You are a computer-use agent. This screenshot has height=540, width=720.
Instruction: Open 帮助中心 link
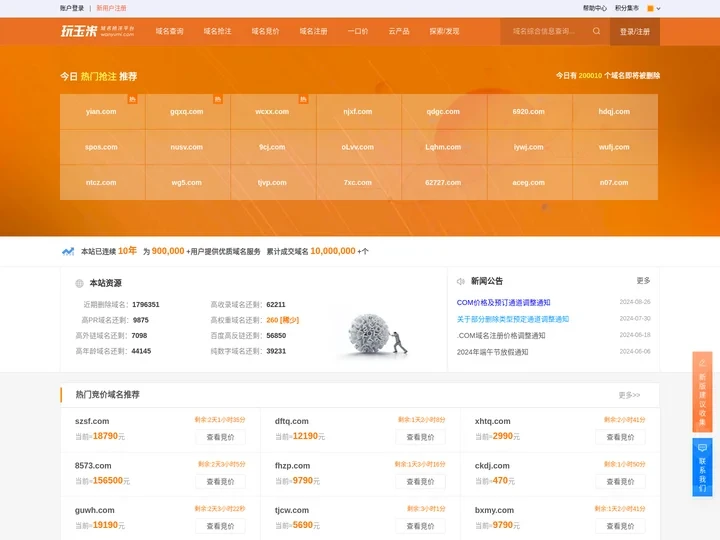[595, 8]
